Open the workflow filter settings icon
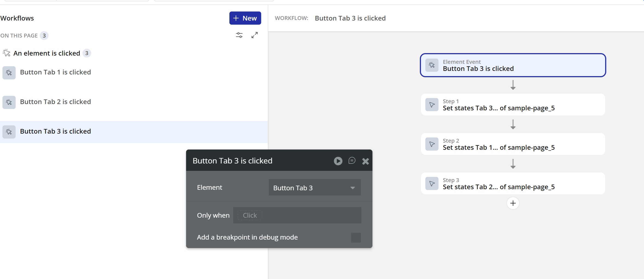The width and height of the screenshot is (644, 279). (x=239, y=35)
